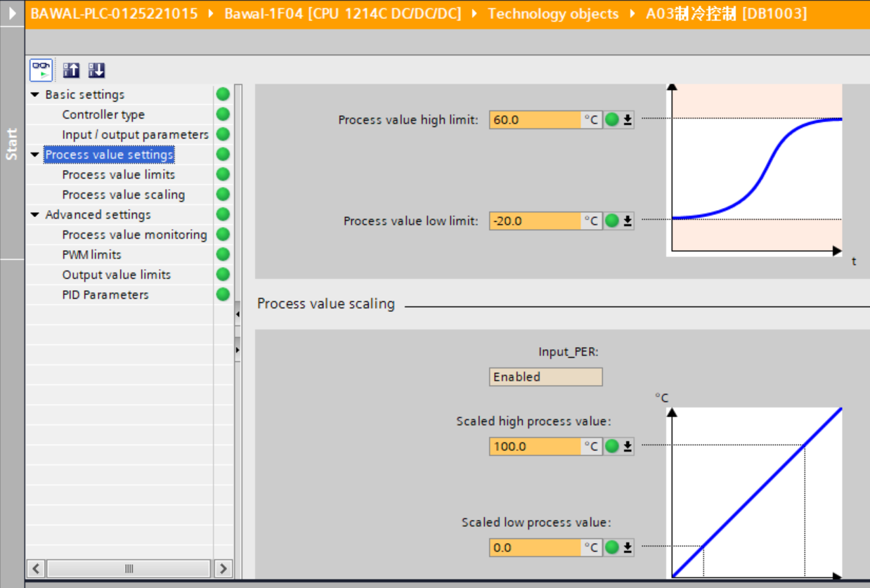This screenshot has height=588, width=870.
Task: Click navigation pane horizontal scrollbar thumb
Action: [129, 568]
